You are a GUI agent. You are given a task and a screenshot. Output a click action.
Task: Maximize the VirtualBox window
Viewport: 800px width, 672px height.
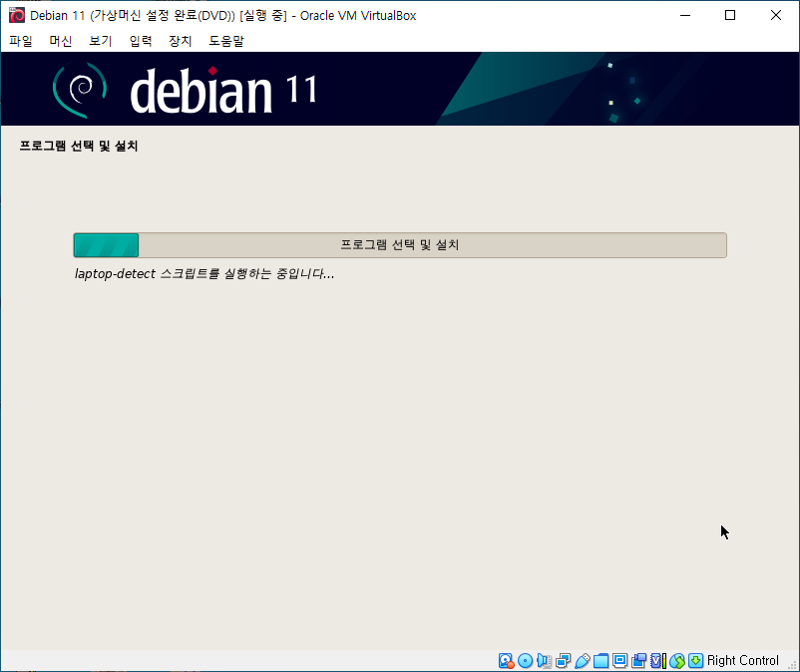coord(730,15)
